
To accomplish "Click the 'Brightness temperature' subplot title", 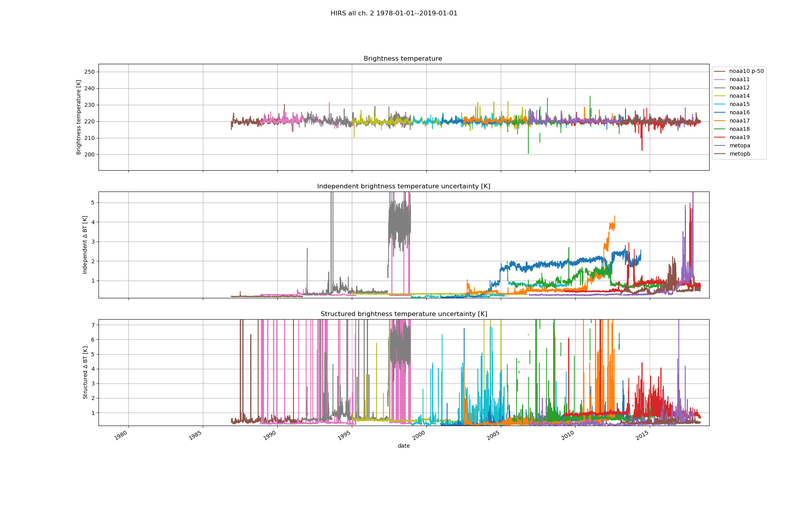I will (x=403, y=59).
